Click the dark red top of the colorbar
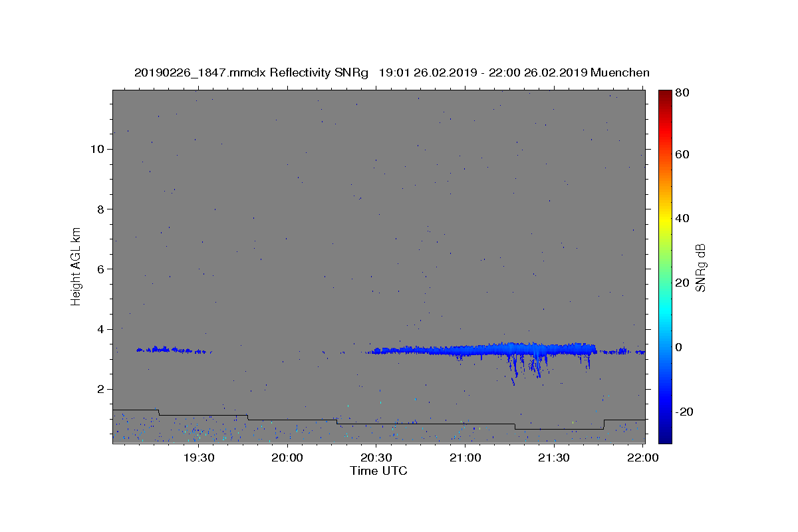 tap(665, 94)
